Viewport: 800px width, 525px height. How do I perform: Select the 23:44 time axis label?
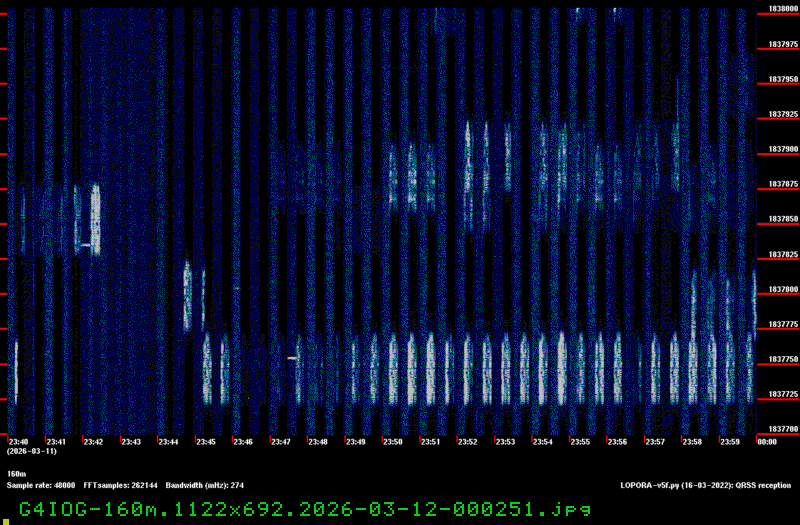tap(168, 442)
